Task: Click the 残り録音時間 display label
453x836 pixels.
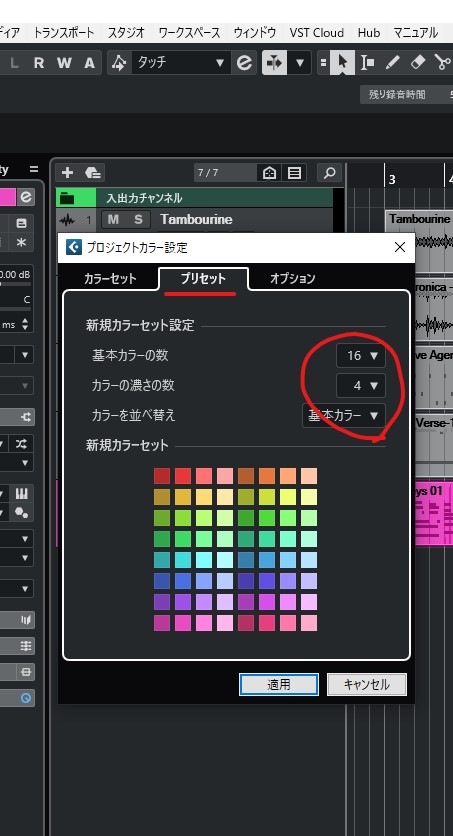Action: coord(397,94)
